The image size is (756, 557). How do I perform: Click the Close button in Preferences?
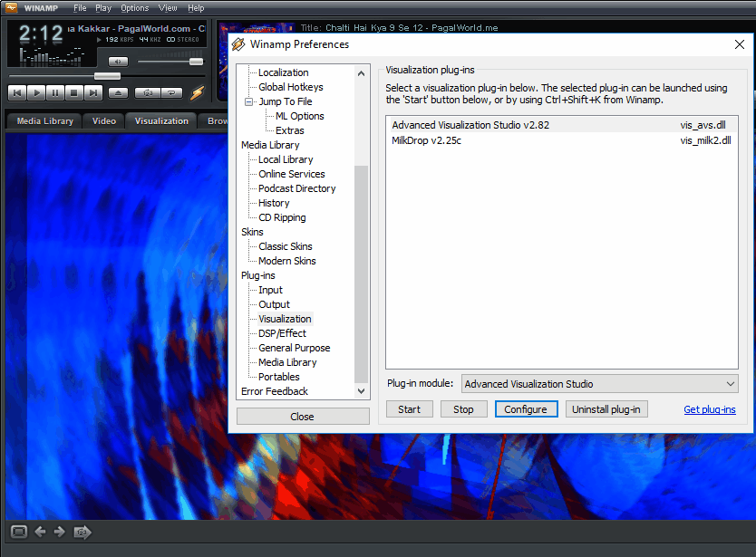tap(303, 417)
